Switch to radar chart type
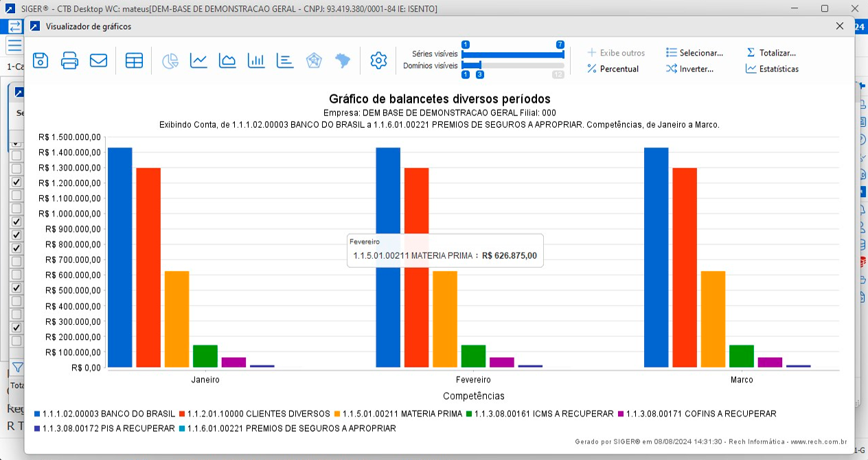The height and width of the screenshot is (460, 868). 314,60
